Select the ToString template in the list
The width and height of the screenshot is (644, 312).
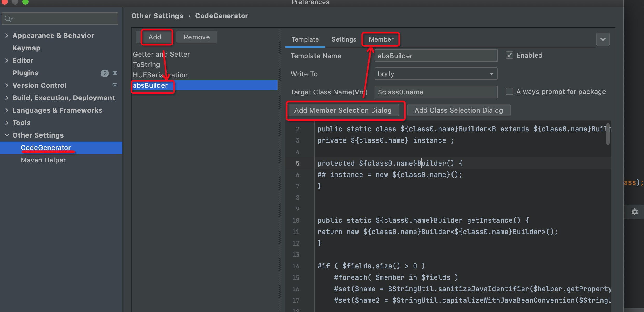coord(146,64)
